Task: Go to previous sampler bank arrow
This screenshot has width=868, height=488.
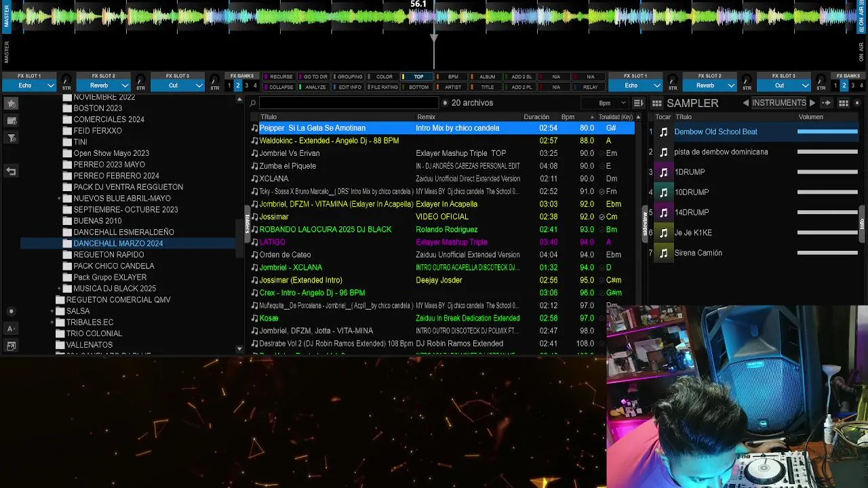Action: click(746, 103)
